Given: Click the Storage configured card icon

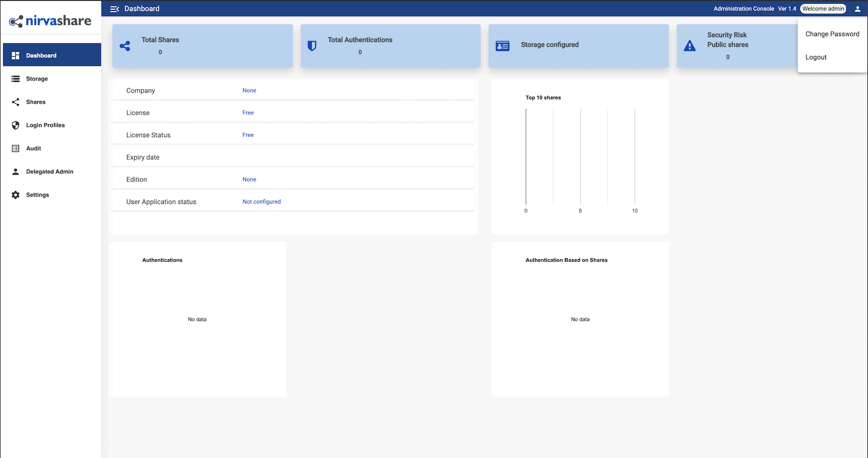Looking at the screenshot, I should tap(503, 46).
